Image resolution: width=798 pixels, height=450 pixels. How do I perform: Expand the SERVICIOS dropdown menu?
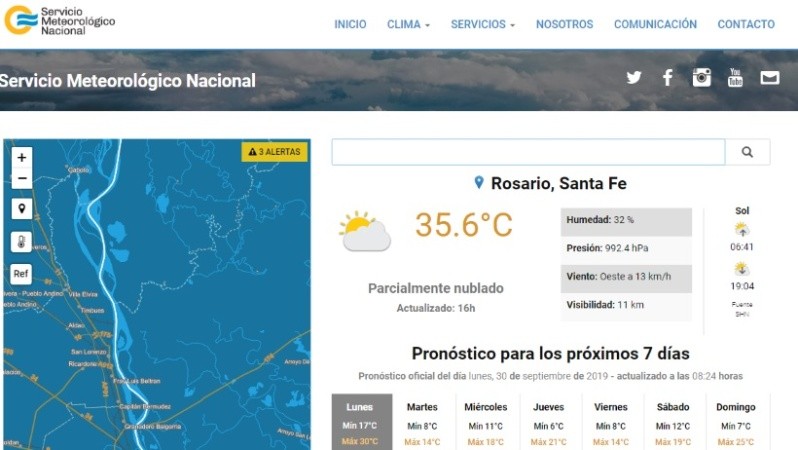pyautogui.click(x=483, y=24)
